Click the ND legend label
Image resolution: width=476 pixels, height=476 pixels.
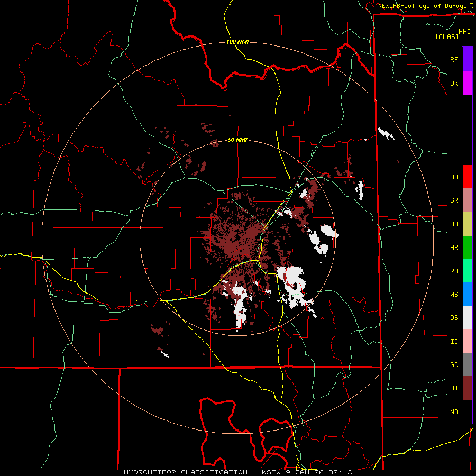coord(454,412)
